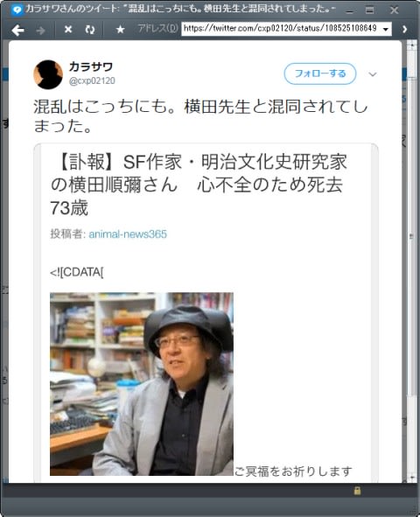Viewport: 420px width, 517px height.
Task: Stop page loading with X icon
Action: click(x=68, y=30)
